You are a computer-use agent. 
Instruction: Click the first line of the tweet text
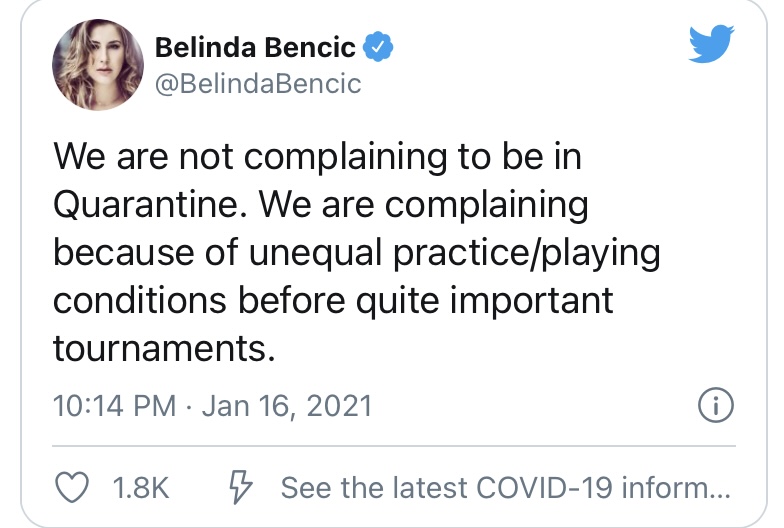coord(316,157)
